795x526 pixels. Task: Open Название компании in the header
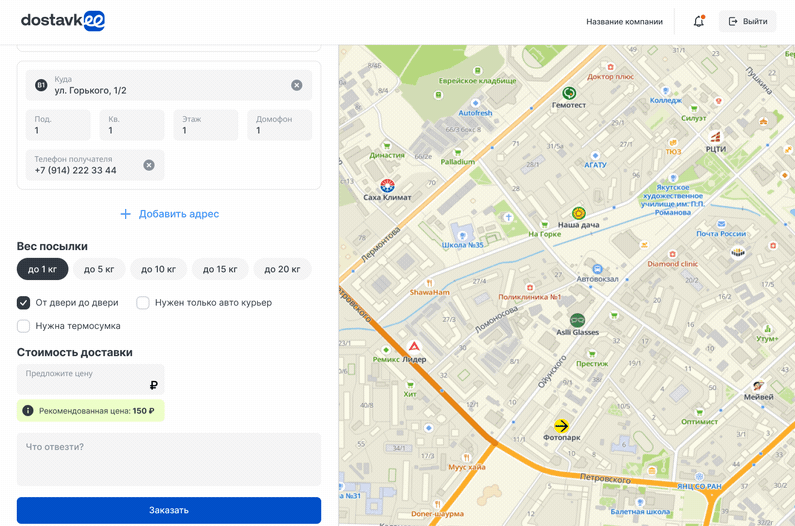pyautogui.click(x=624, y=22)
